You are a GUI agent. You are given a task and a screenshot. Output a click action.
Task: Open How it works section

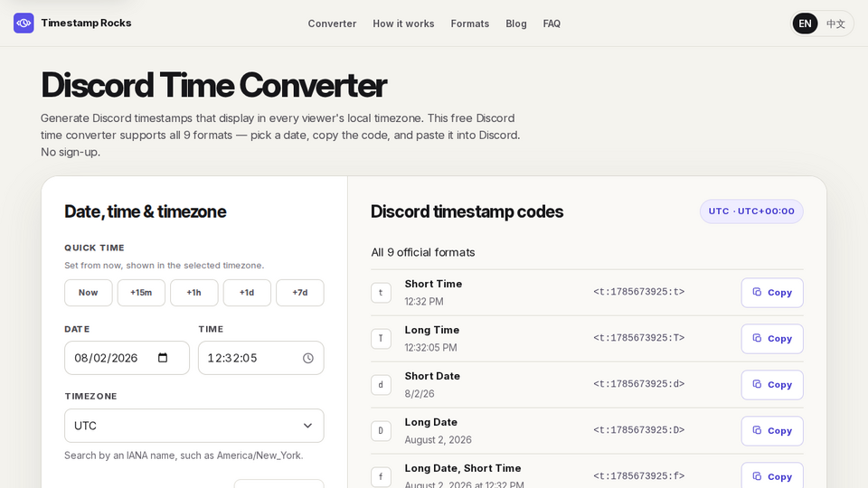tap(403, 23)
